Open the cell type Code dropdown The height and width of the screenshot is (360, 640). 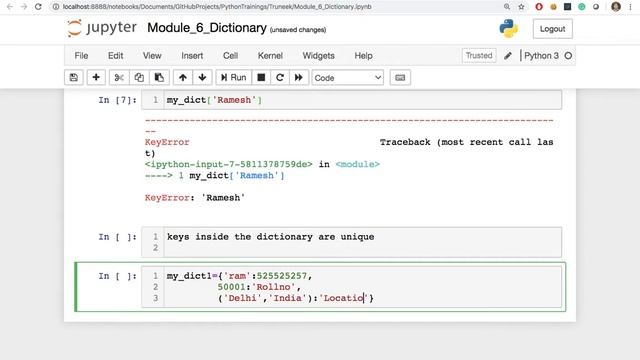point(348,78)
